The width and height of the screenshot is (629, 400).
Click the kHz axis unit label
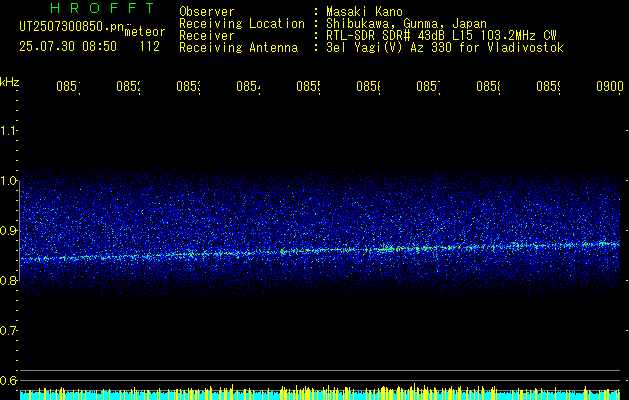pyautogui.click(x=9, y=82)
